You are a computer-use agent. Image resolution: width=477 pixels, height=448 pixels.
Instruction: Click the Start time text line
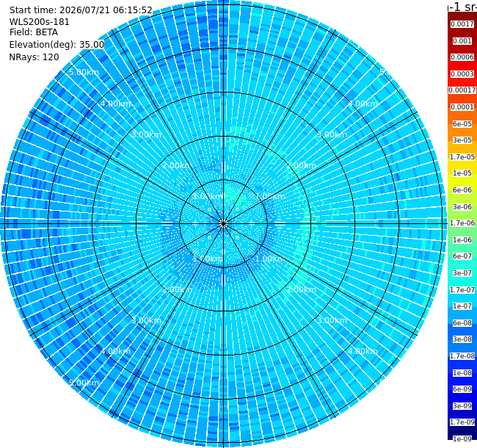tap(81, 10)
